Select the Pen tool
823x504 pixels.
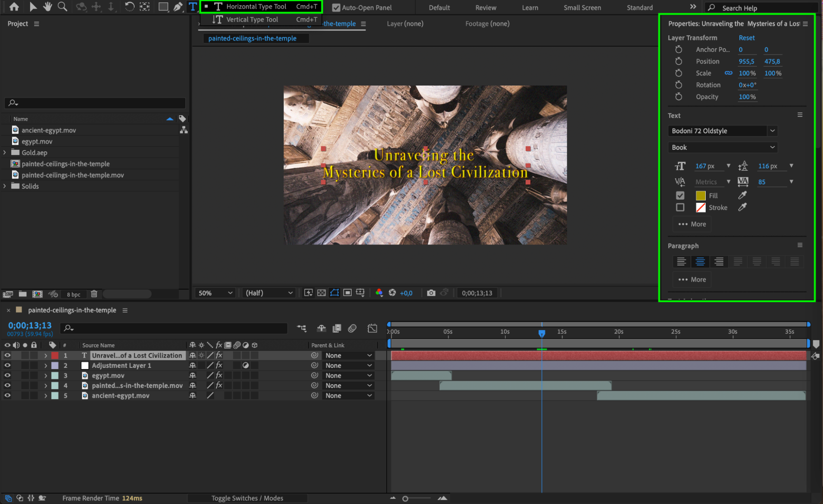tap(178, 7)
